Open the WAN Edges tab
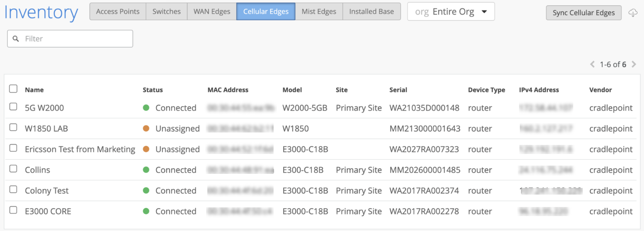Viewport: 644px width, 231px height. click(x=212, y=12)
